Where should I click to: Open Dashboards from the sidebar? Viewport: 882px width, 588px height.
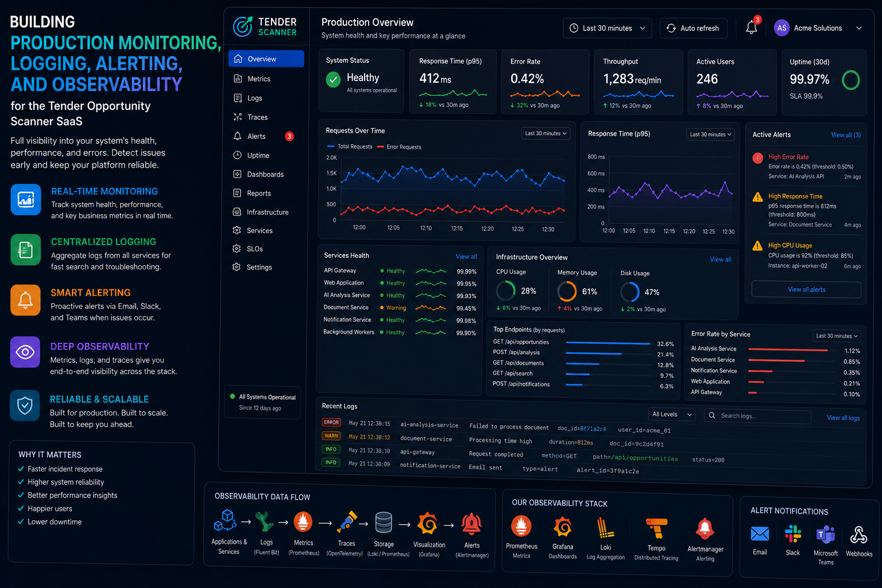click(266, 174)
